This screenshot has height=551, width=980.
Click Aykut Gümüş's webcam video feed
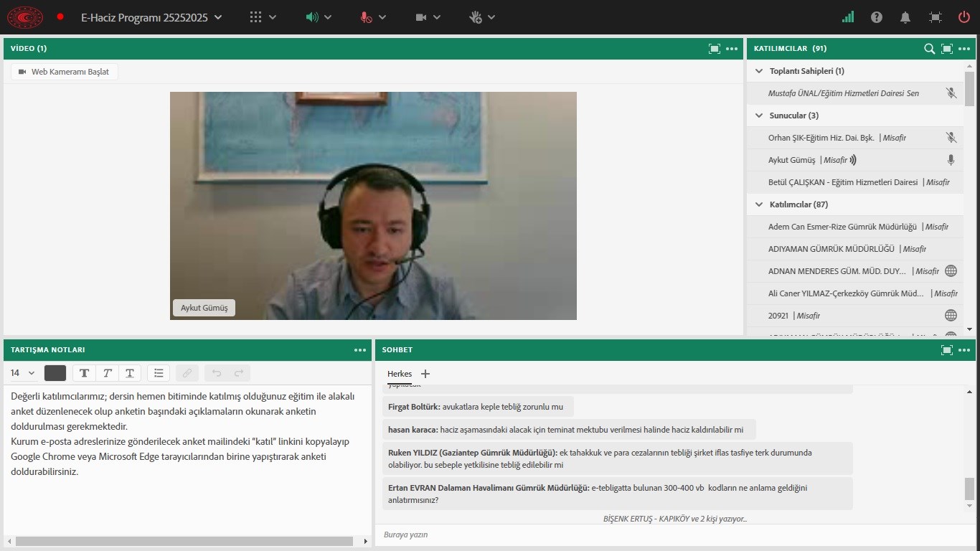point(373,206)
